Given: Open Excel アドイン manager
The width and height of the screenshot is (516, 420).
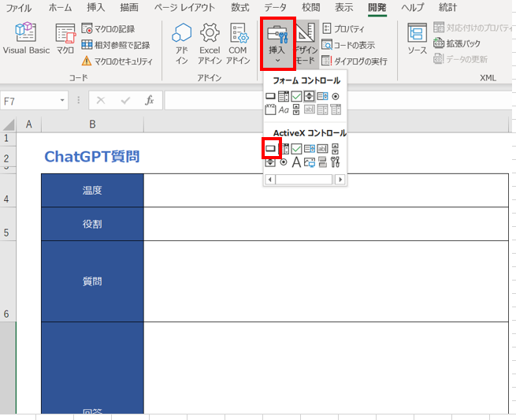Looking at the screenshot, I should pyautogui.click(x=210, y=43).
